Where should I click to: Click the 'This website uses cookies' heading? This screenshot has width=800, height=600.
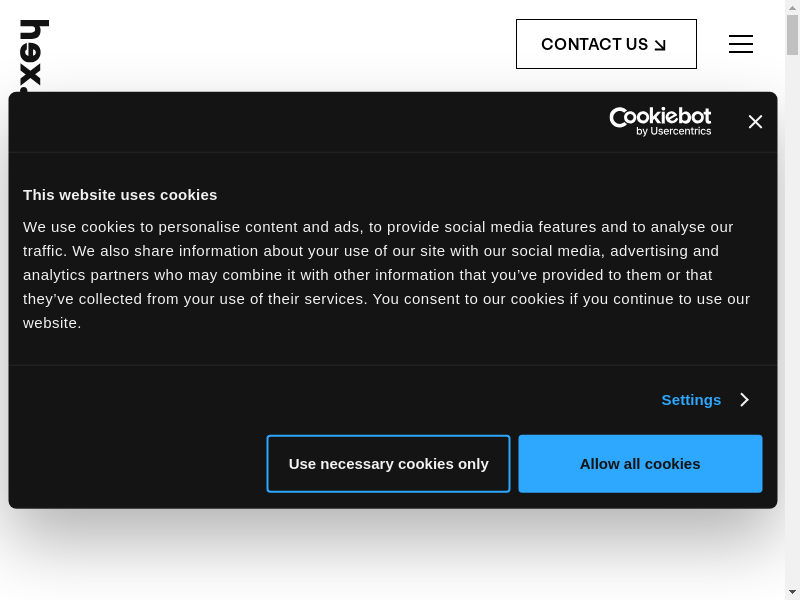(x=120, y=195)
